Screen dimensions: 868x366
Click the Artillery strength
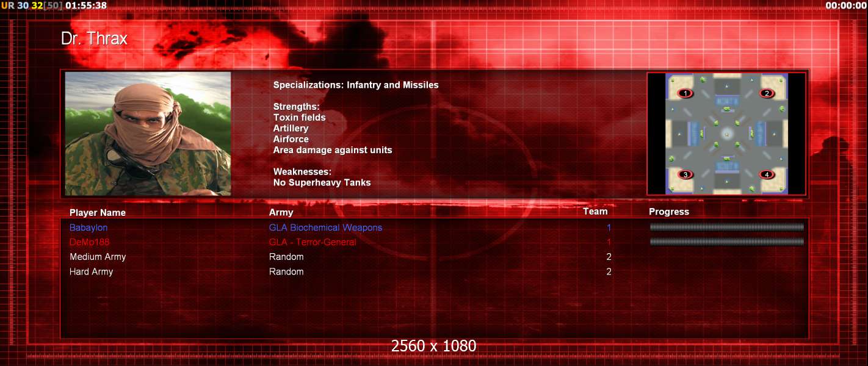[291, 129]
